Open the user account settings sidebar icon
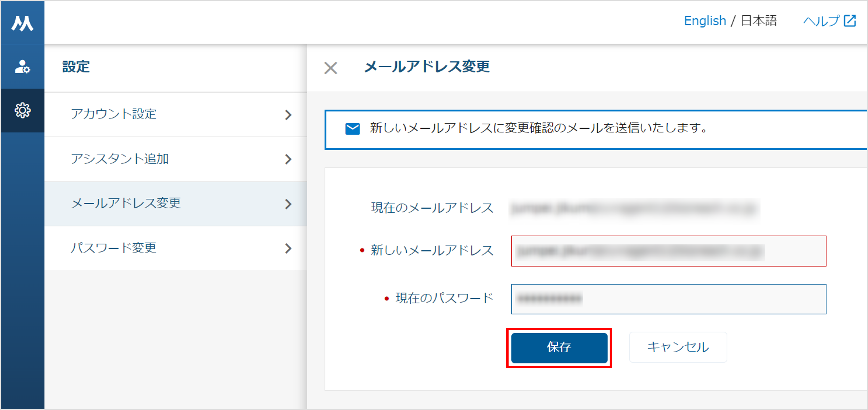 [22, 66]
